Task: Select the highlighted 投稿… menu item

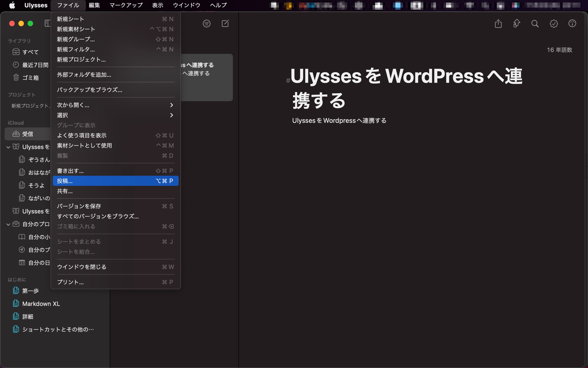Action: coord(116,181)
